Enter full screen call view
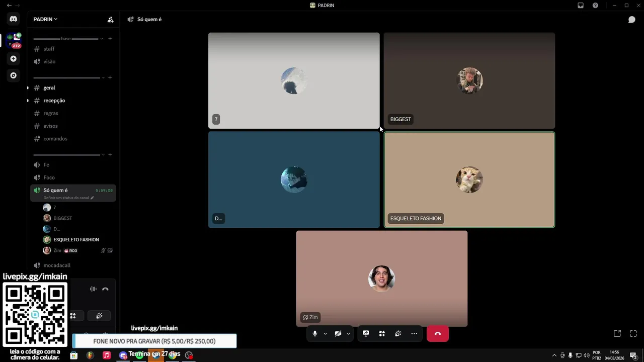This screenshot has height=362, width=644. [633, 333]
